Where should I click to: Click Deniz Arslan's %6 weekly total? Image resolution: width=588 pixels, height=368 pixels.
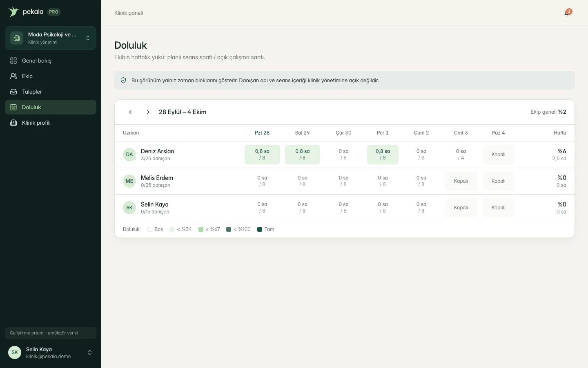tap(562, 151)
